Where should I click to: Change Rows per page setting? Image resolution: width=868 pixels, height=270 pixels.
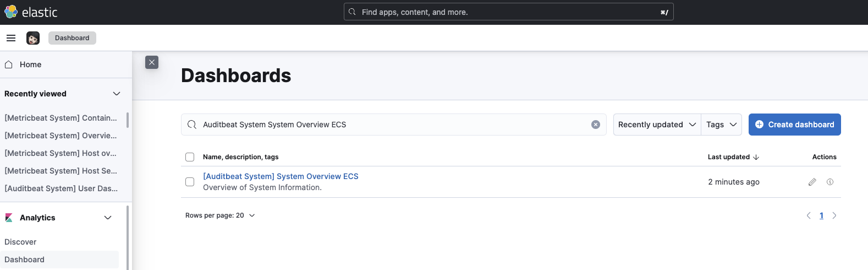(220, 215)
